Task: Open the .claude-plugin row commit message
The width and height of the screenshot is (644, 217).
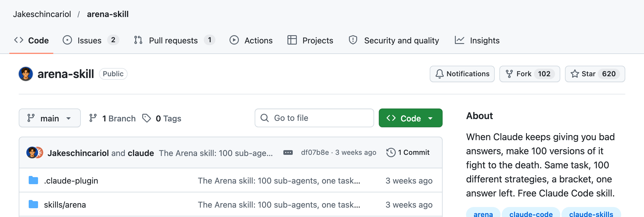Action: (x=279, y=181)
